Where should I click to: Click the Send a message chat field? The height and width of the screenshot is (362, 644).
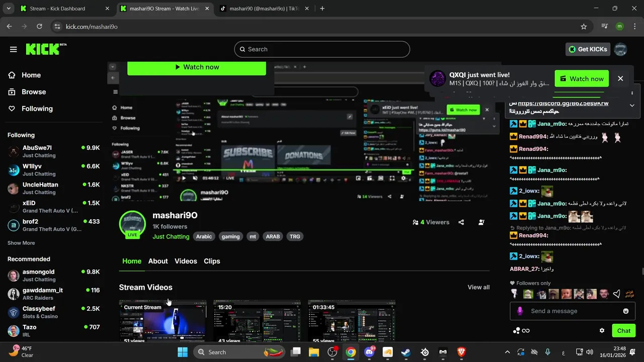tap(573, 311)
